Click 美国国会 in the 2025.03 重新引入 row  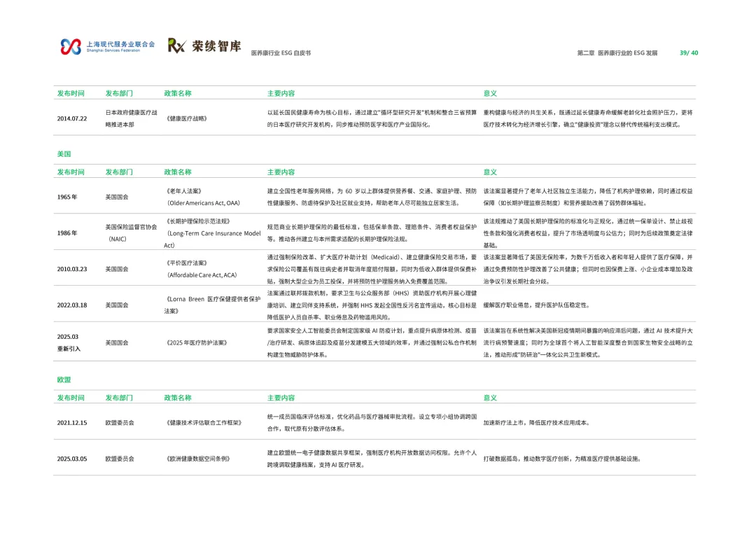click(117, 343)
